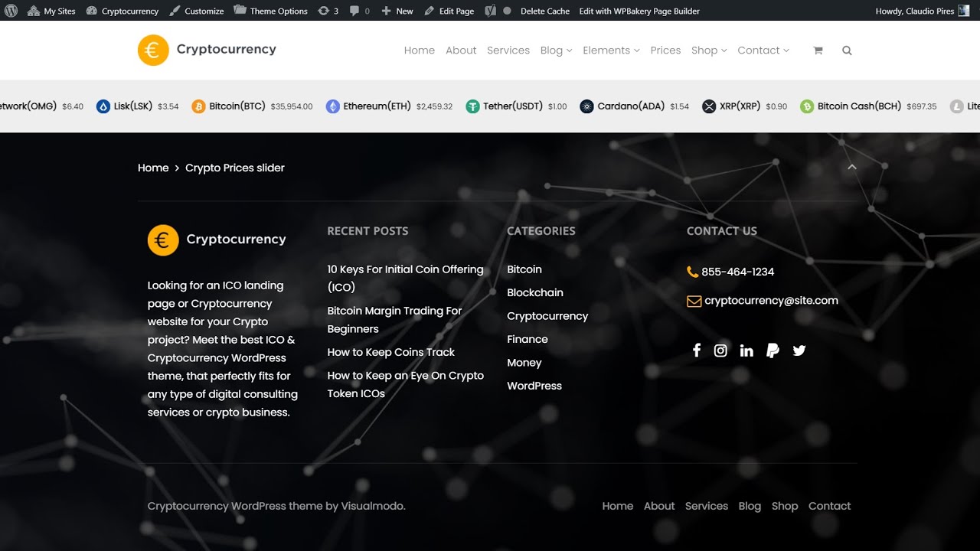980x551 pixels.
Task: Open Howdy, Claudio Pires account menu
Action: click(922, 11)
